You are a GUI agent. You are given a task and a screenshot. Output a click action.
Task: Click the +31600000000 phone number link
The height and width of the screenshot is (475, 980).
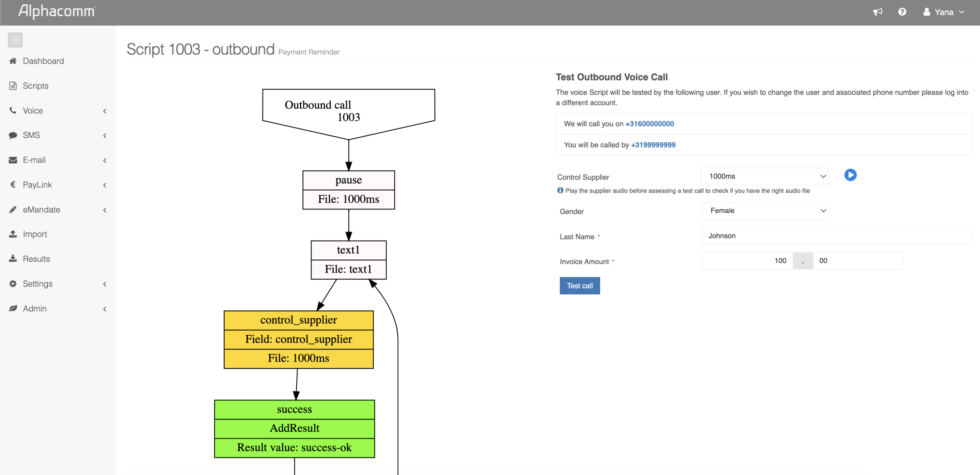click(649, 124)
